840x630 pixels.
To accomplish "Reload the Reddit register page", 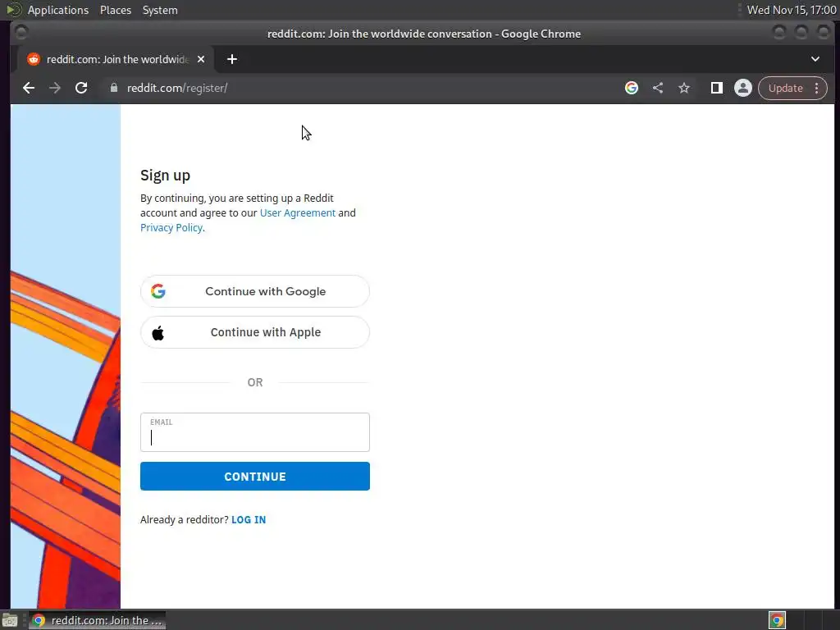I will click(x=81, y=88).
